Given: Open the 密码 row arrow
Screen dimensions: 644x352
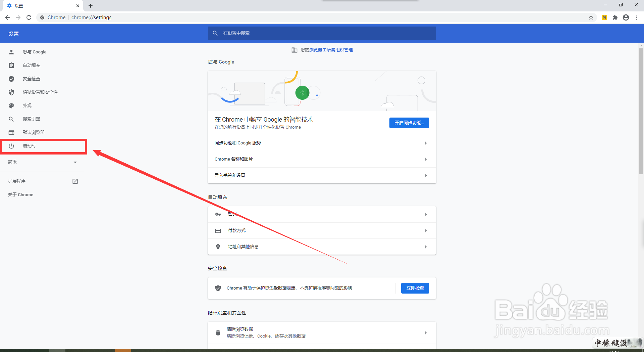Looking at the screenshot, I should pos(426,214).
